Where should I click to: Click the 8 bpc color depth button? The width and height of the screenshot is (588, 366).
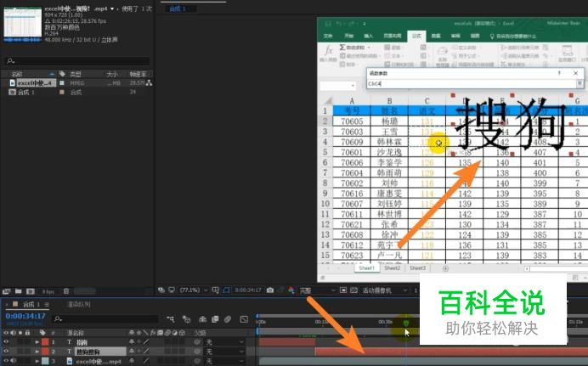(x=48, y=291)
